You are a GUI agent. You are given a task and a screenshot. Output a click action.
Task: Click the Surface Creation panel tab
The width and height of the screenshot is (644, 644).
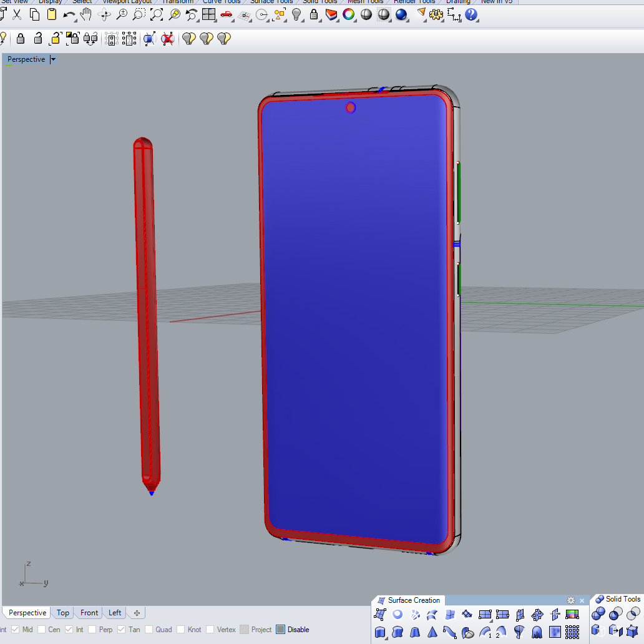click(409, 600)
